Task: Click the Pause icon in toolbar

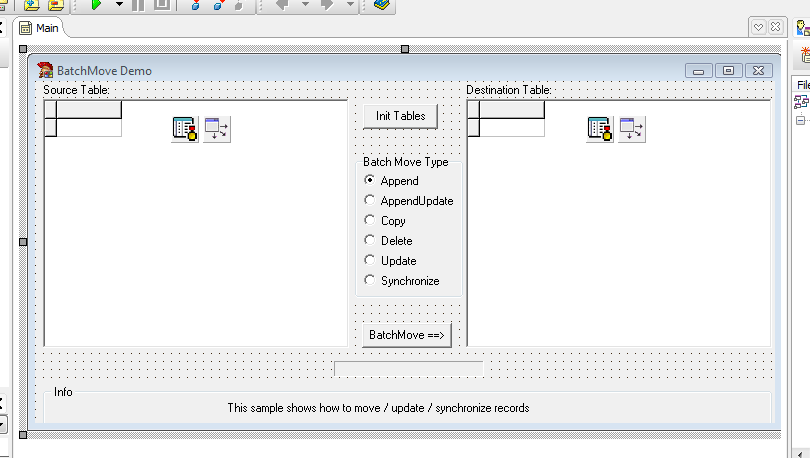Action: click(x=139, y=5)
